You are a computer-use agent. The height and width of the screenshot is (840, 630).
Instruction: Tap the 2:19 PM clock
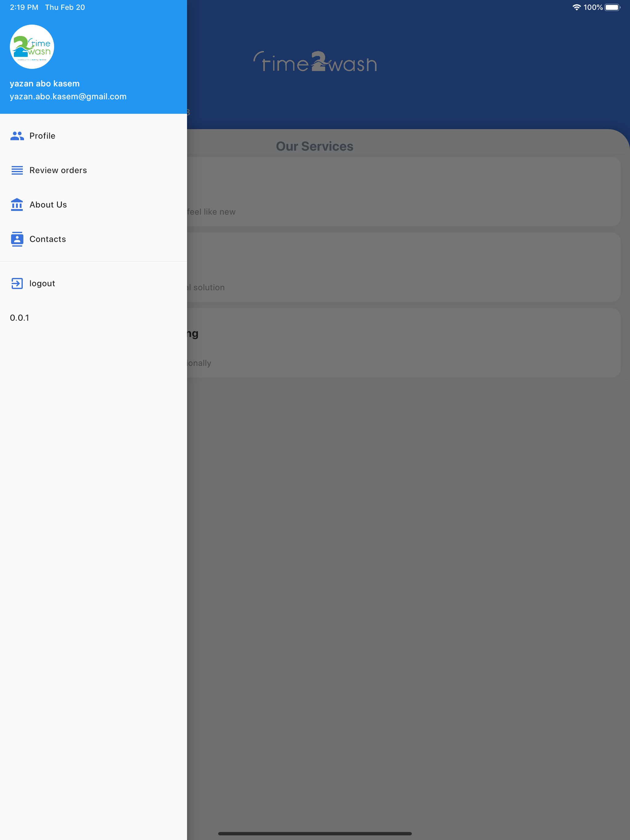tap(24, 7)
